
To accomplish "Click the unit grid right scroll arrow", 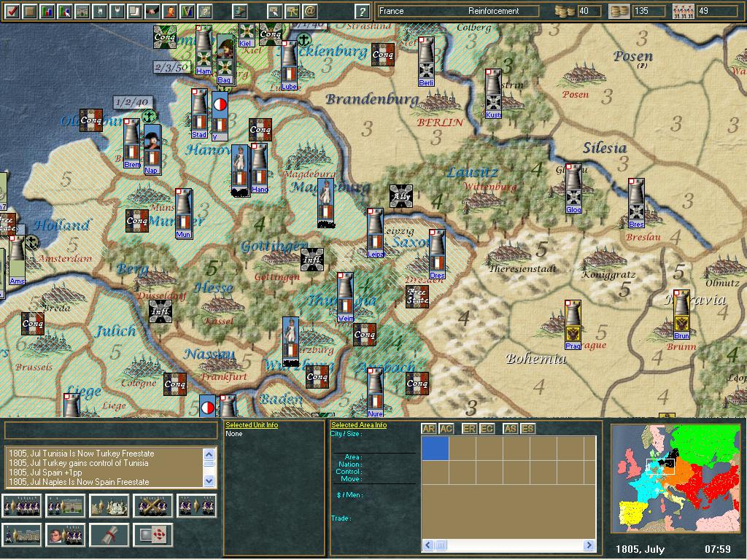I will pos(589,545).
